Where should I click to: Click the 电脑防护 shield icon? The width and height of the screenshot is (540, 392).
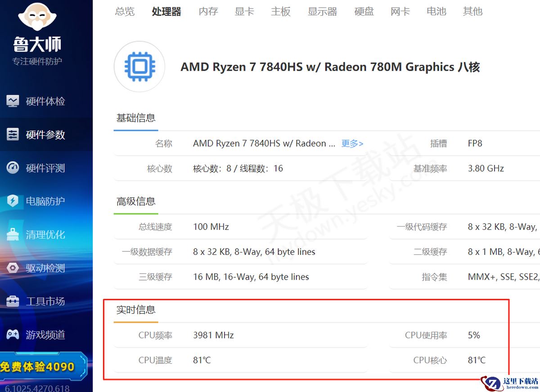13,201
